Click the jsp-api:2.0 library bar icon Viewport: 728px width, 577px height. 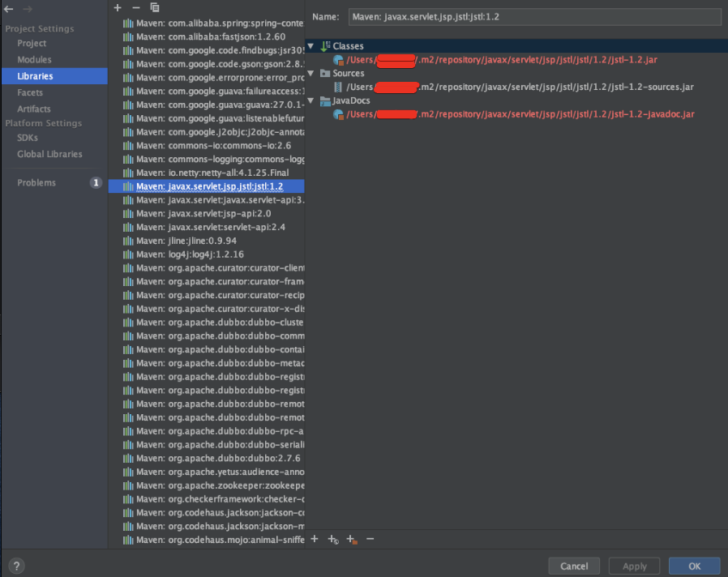[128, 213]
